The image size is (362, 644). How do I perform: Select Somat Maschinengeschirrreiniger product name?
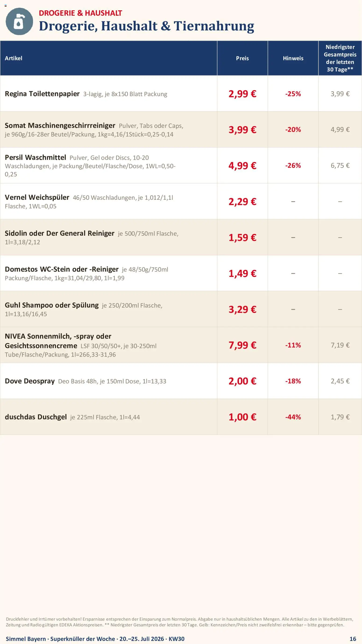(x=60, y=125)
